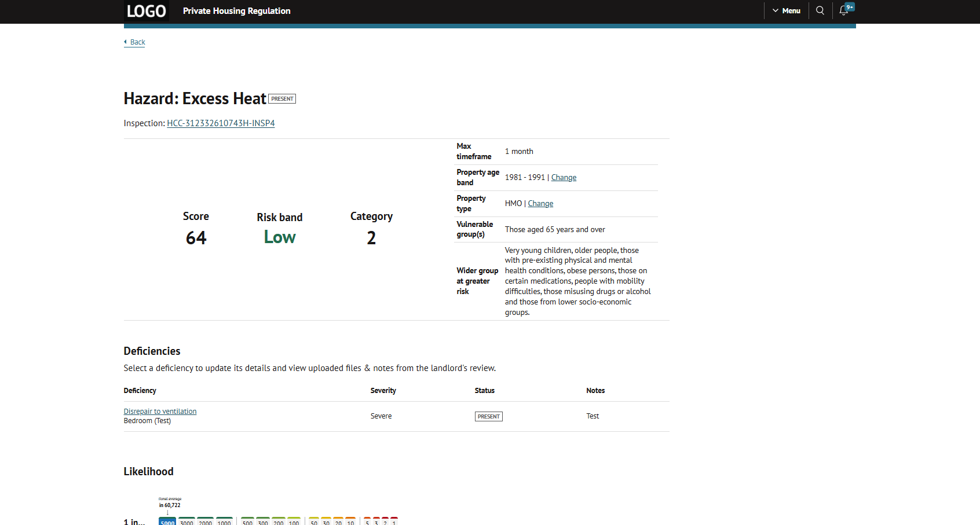This screenshot has height=525, width=980.
Task: Change the property age band
Action: (564, 178)
